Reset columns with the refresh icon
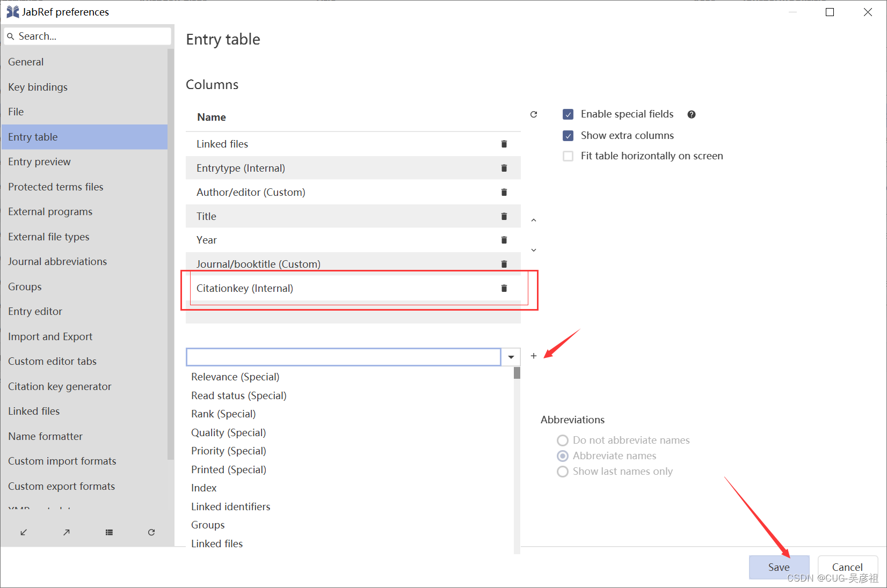 point(534,114)
